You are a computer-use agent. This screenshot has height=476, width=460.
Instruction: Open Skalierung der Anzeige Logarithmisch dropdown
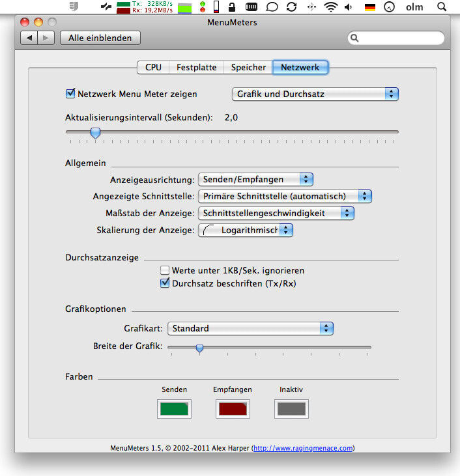click(x=246, y=230)
